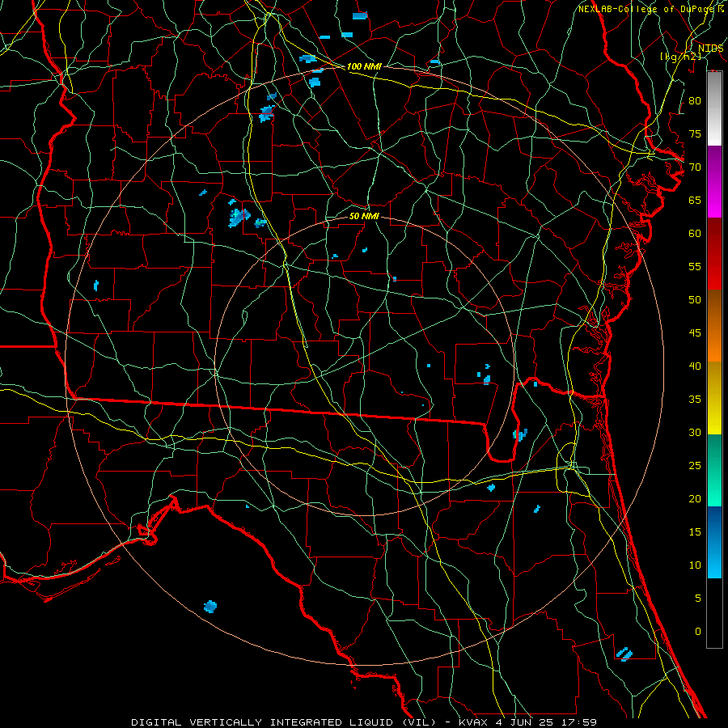728x728 pixels.
Task: Click the isolated blue radar echo over the Gulf
Action: pos(210,607)
